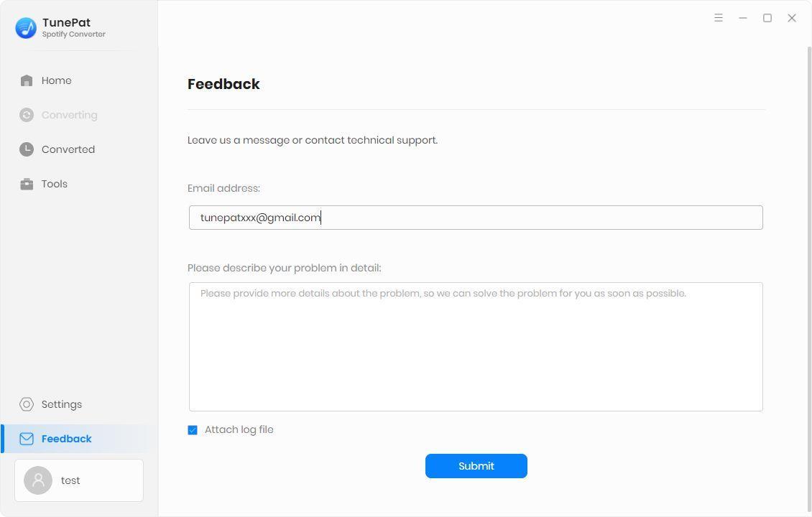Click the Tools toolbox icon
Screen dimensions: 812x517
[27, 184]
